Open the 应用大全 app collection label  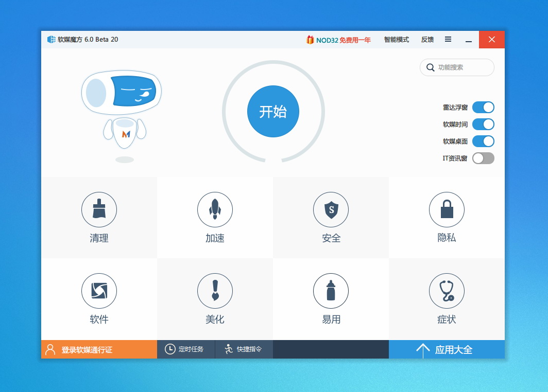coord(454,350)
